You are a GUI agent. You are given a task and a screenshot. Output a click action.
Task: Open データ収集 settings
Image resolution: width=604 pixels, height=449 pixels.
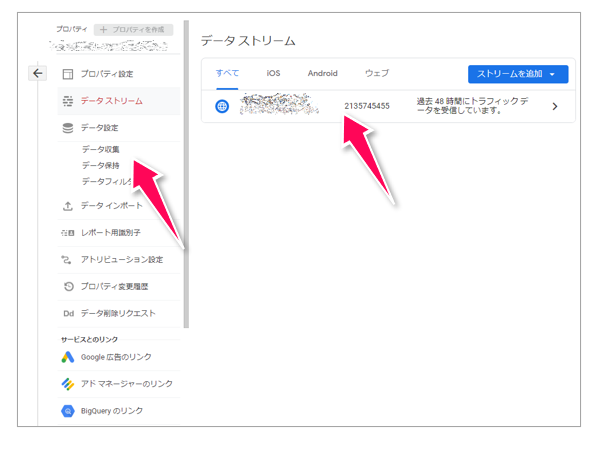(x=100, y=149)
